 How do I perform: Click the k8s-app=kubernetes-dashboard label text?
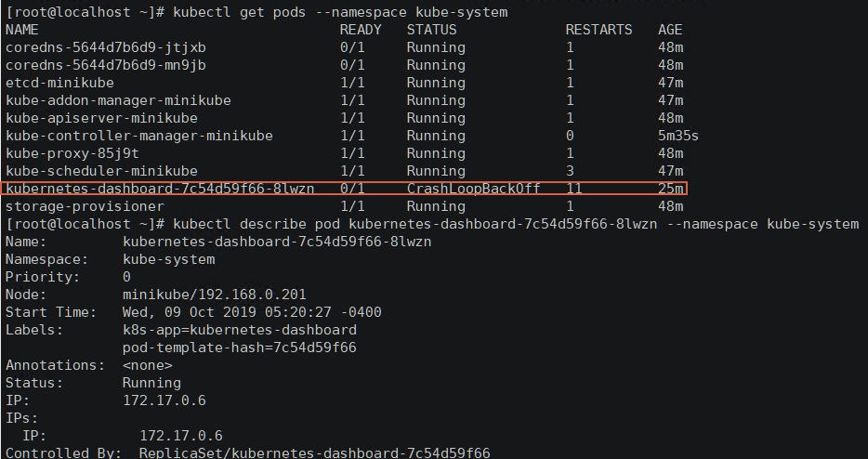coord(240,330)
